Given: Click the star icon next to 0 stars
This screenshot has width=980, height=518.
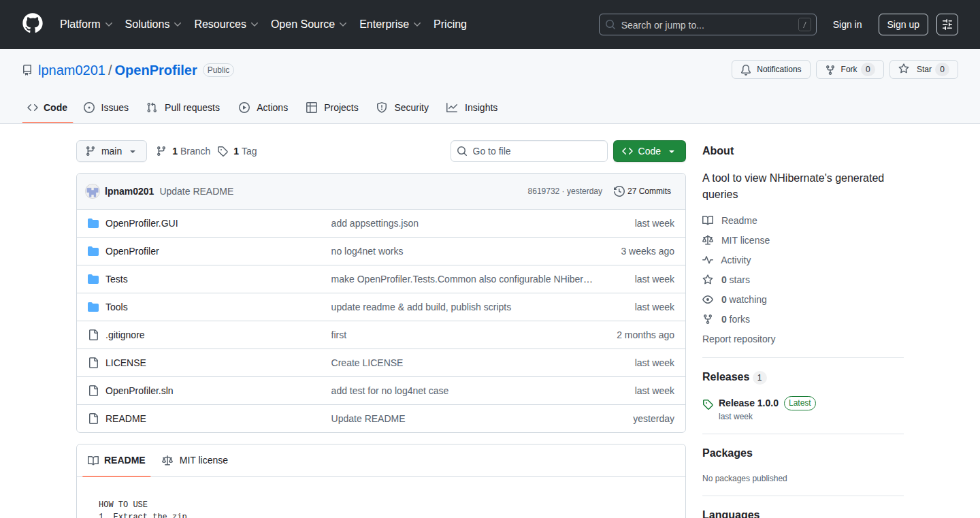Looking at the screenshot, I should point(708,280).
